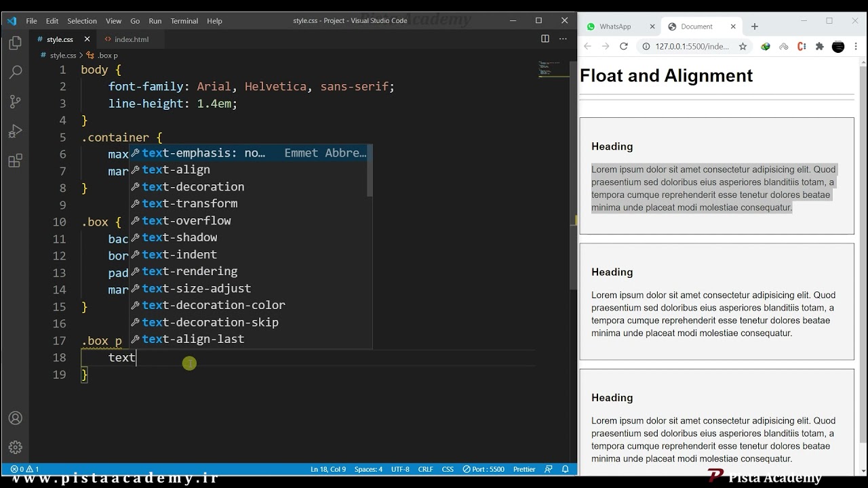Click the Prettier status bar item
Viewport: 868px width, 488px height.
pyautogui.click(x=524, y=469)
